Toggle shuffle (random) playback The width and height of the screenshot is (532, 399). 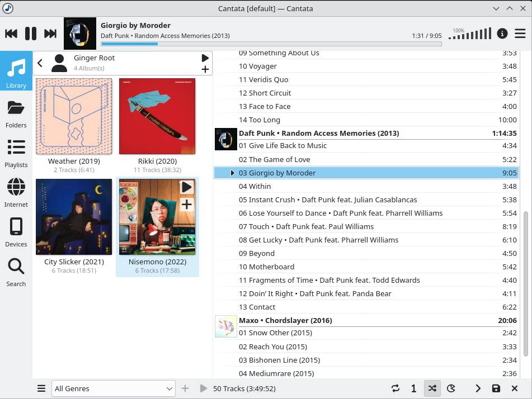432,388
